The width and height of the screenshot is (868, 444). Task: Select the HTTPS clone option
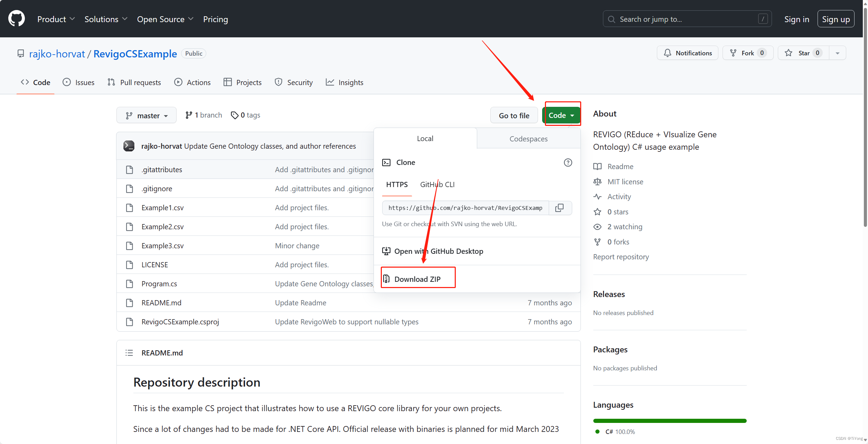coord(397,184)
